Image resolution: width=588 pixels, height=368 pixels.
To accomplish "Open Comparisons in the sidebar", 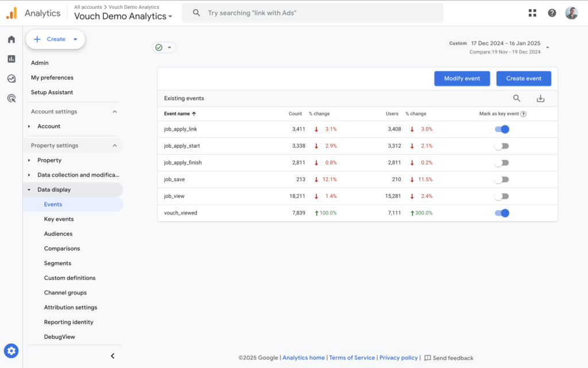I will click(62, 248).
